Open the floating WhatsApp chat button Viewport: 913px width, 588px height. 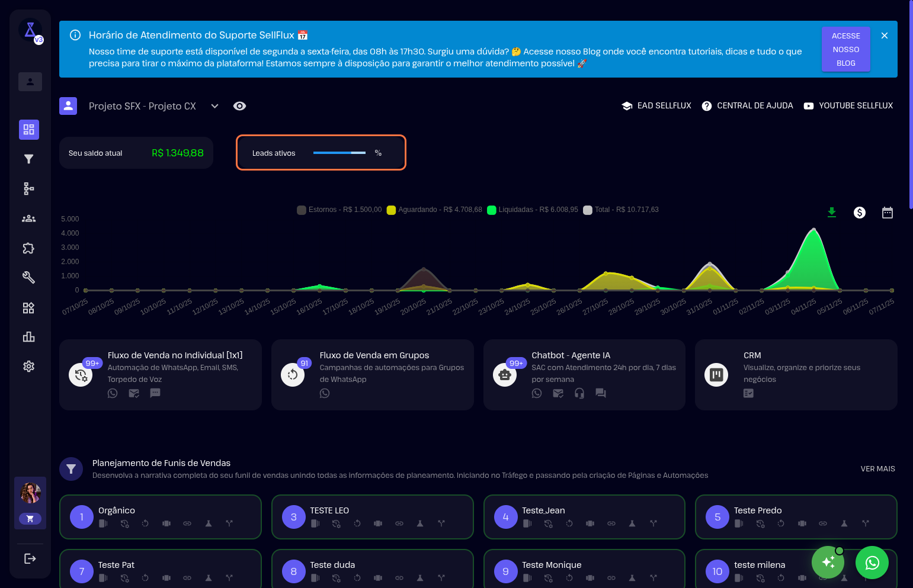coord(872,563)
